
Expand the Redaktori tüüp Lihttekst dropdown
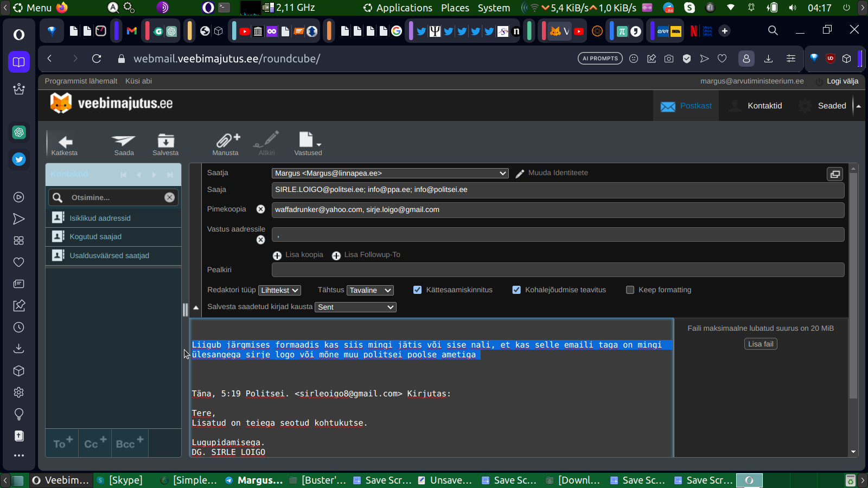click(279, 291)
